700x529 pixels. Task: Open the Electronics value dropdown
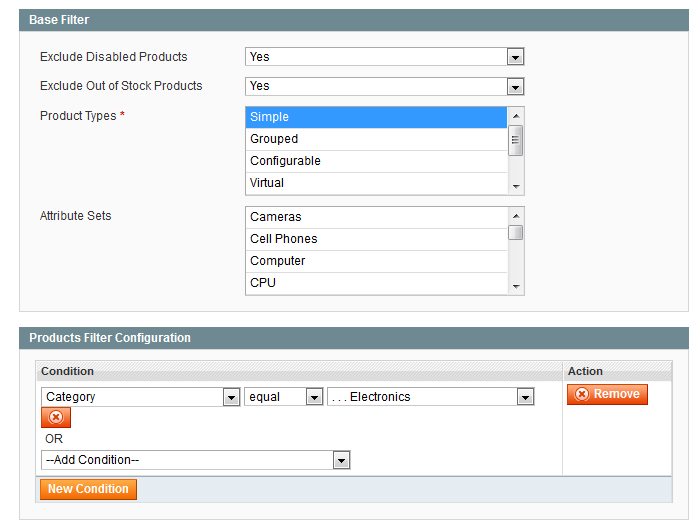(430, 397)
